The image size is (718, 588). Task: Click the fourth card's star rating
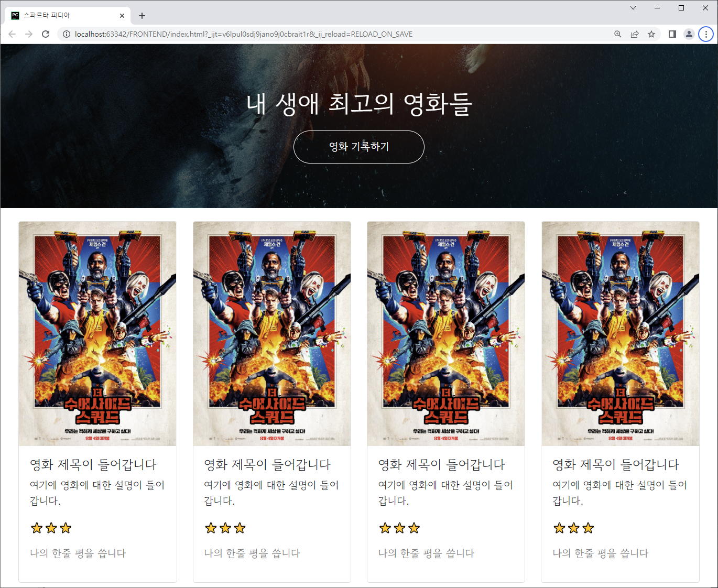574,528
